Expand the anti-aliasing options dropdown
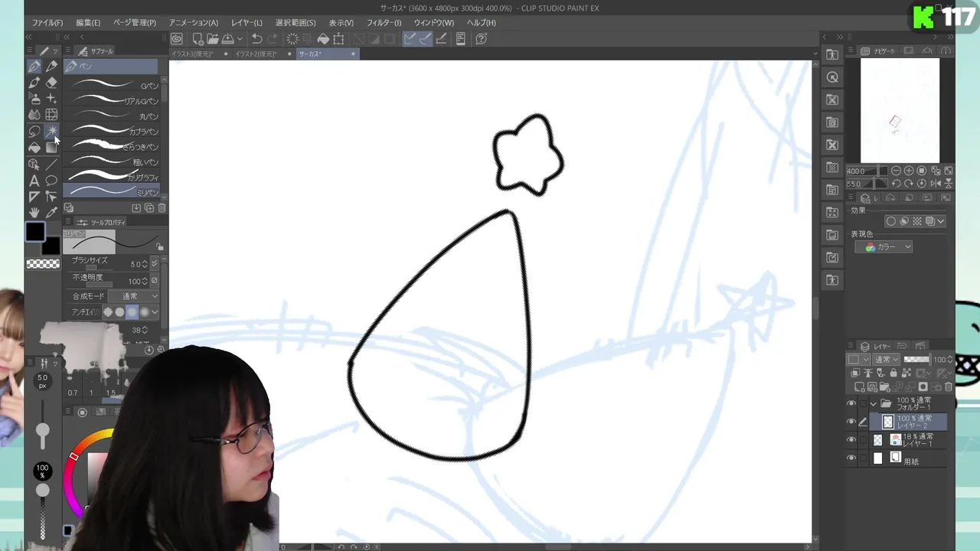Screen dimensions: 980x551 click(155, 312)
